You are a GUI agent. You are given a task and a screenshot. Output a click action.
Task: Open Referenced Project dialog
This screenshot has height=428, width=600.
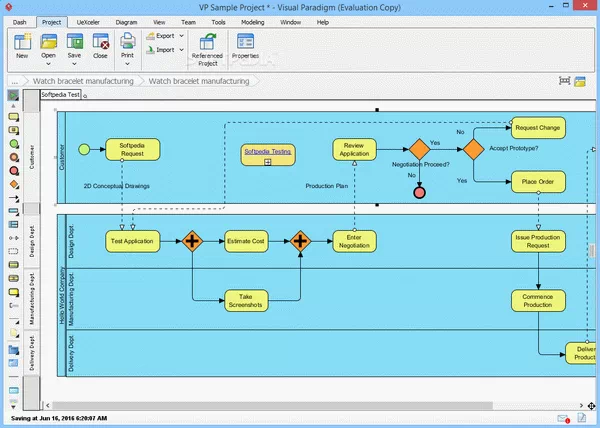click(208, 47)
